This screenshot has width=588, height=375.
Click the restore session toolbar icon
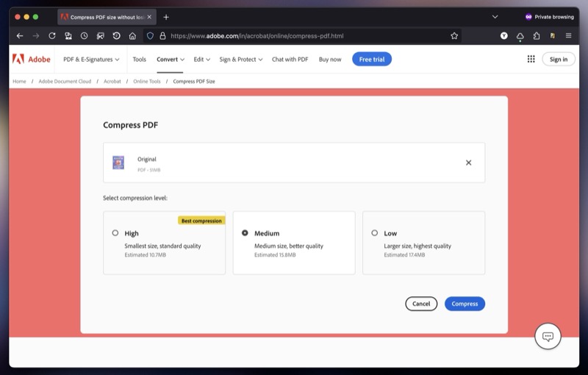pos(116,36)
